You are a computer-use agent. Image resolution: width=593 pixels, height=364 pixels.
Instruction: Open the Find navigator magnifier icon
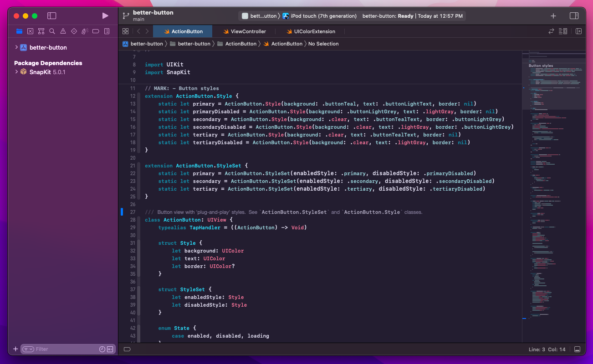click(x=52, y=31)
